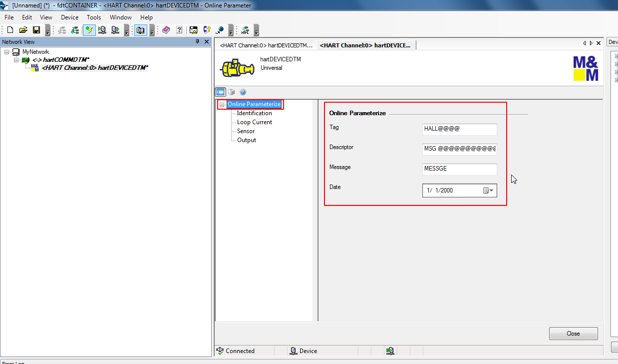Click the phone with question mark icon

click(x=207, y=30)
